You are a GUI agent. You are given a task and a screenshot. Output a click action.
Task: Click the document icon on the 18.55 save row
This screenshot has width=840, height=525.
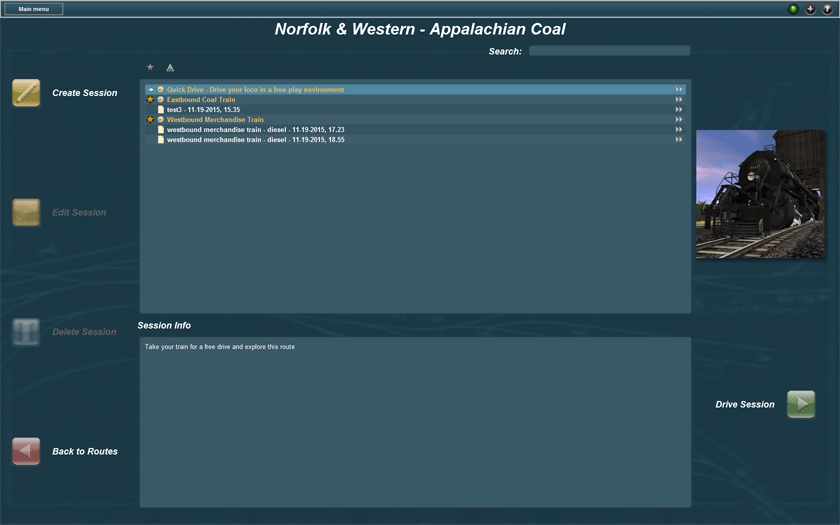point(161,139)
